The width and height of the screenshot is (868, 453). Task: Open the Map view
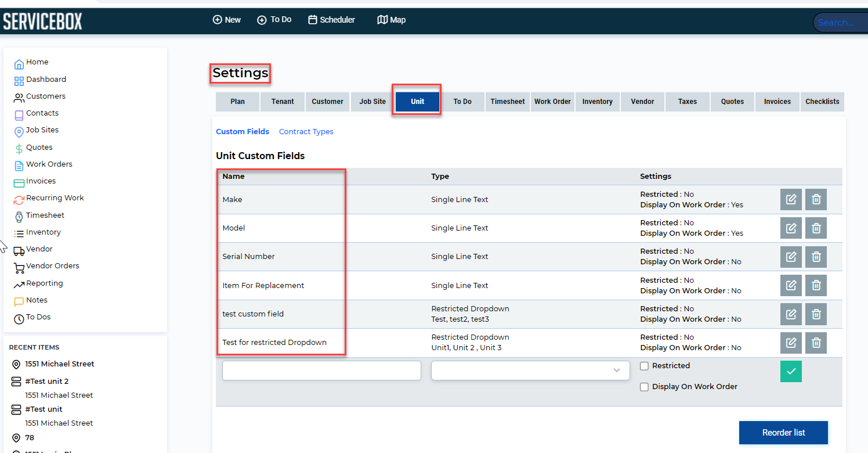click(x=392, y=20)
